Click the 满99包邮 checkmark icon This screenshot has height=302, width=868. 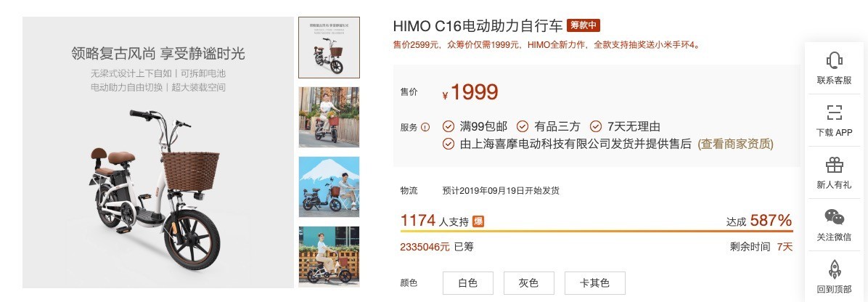(449, 126)
